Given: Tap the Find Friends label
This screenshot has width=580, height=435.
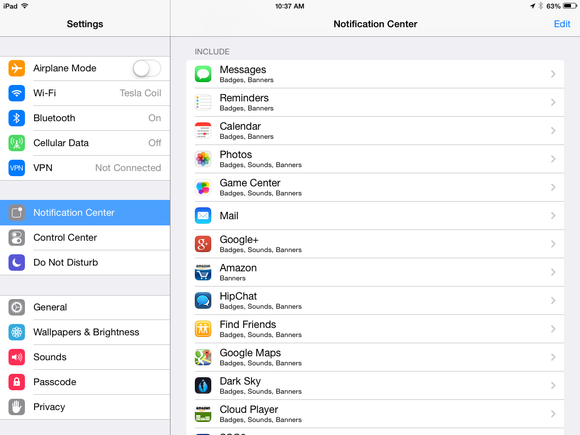Looking at the screenshot, I should coord(248,324).
